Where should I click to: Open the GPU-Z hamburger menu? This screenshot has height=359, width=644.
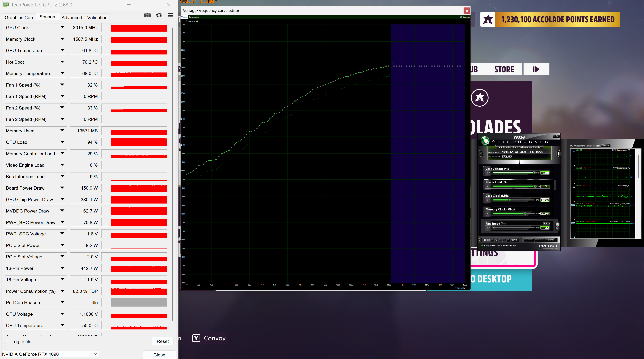tap(170, 15)
